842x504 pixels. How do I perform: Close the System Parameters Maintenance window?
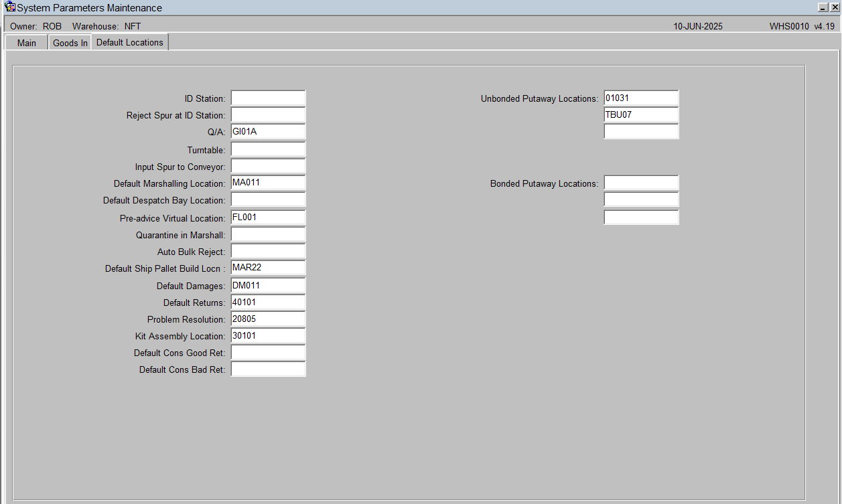point(835,7)
